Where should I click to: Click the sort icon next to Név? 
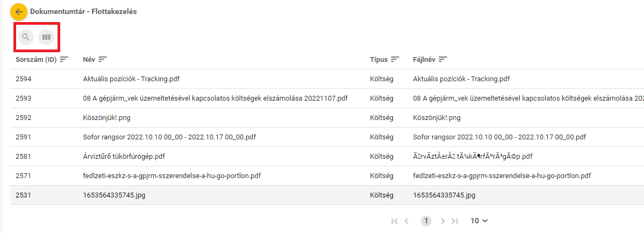click(x=103, y=59)
